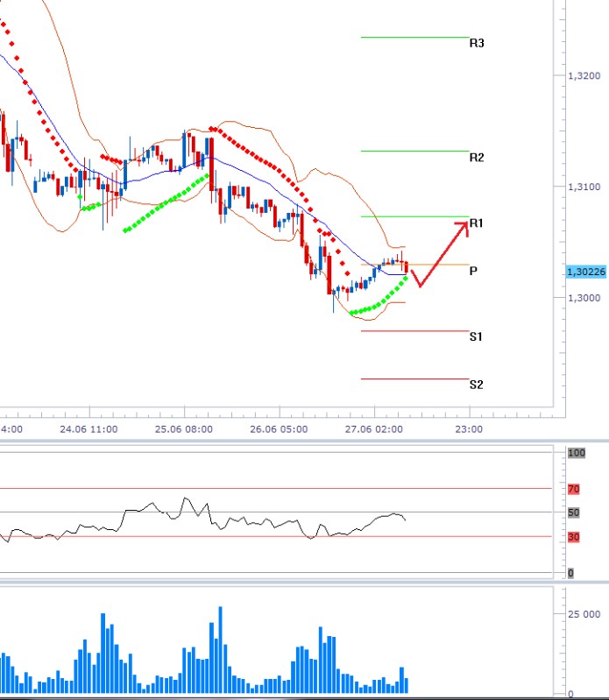Click the RSI 30 level label
Image resolution: width=609 pixels, height=700 pixels.
(x=574, y=537)
